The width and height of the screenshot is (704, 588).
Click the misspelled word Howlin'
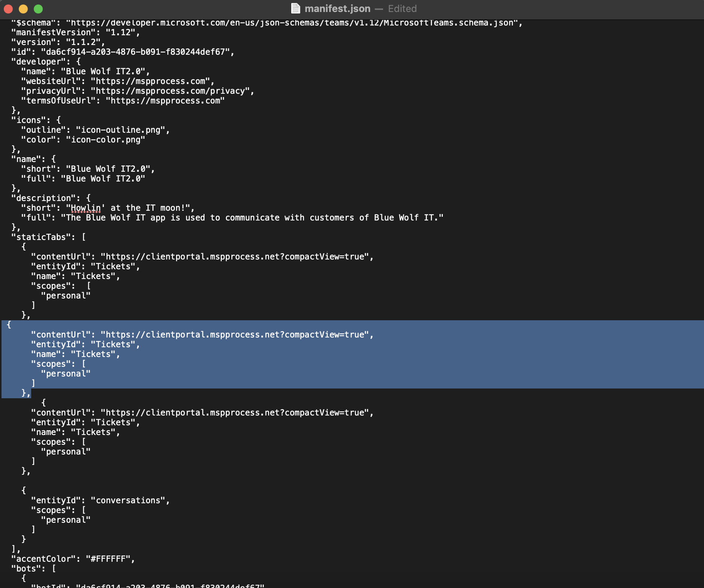pyautogui.click(x=87, y=208)
